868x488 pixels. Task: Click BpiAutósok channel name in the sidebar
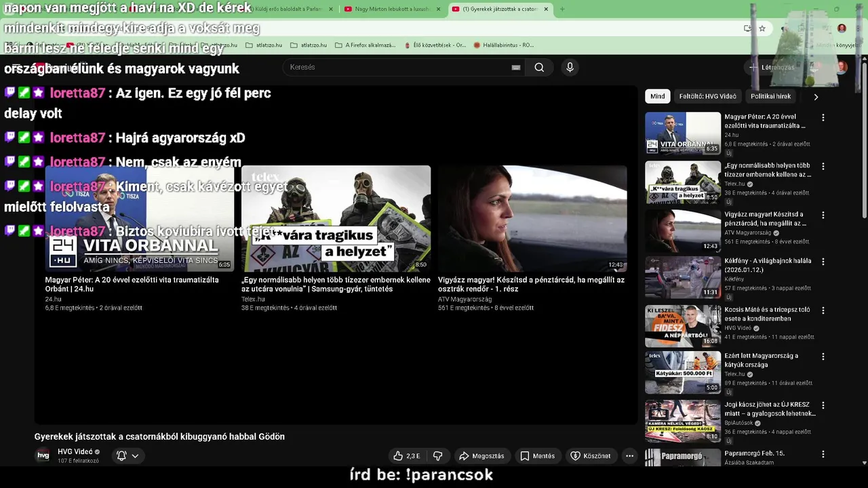point(739,423)
